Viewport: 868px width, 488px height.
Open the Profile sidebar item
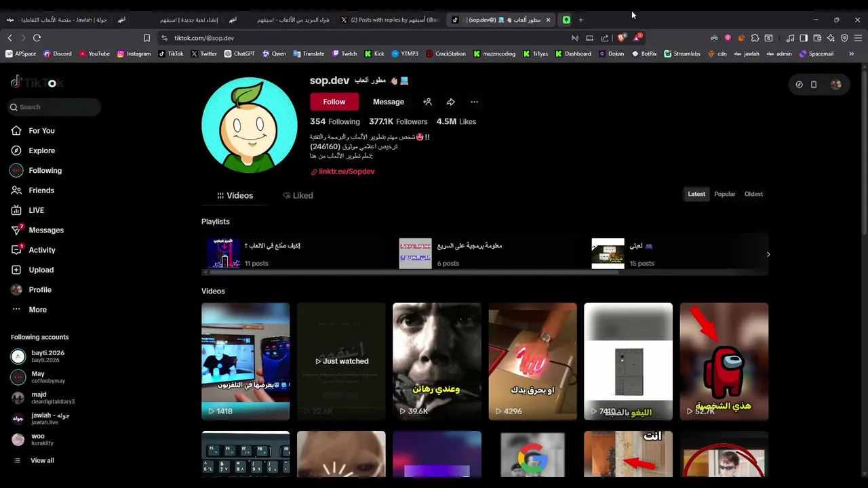tap(31, 289)
